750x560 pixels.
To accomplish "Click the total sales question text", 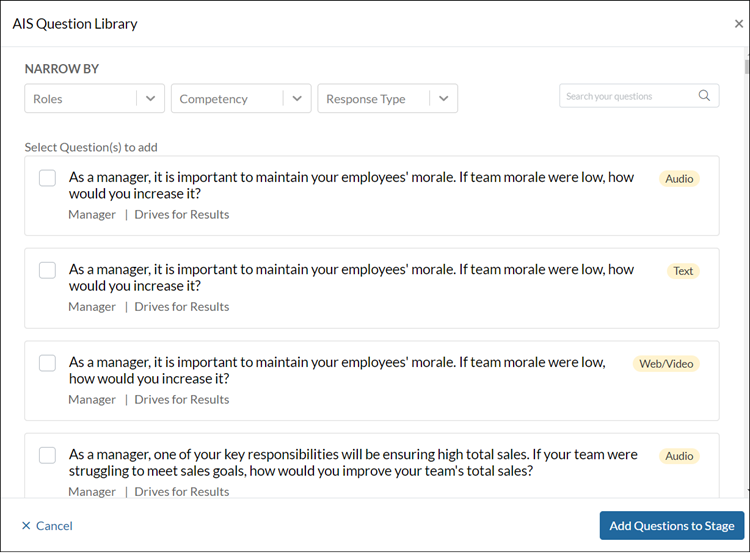I will pyautogui.click(x=352, y=462).
